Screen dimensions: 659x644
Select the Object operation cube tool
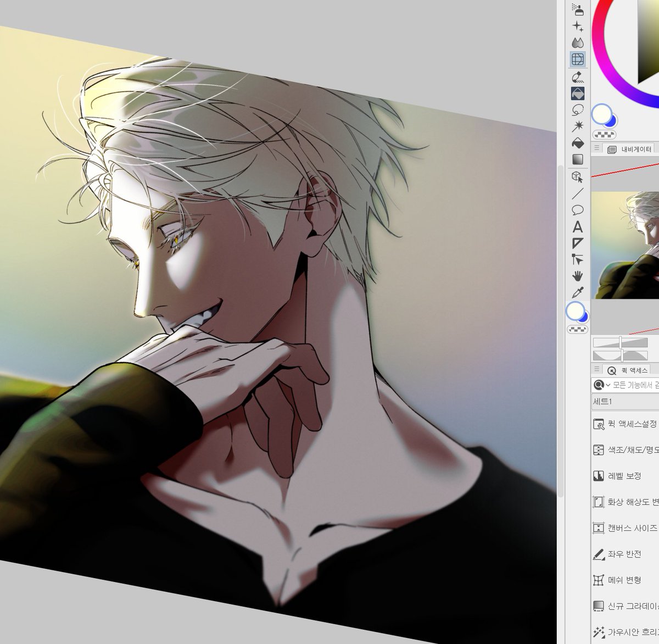click(x=577, y=177)
